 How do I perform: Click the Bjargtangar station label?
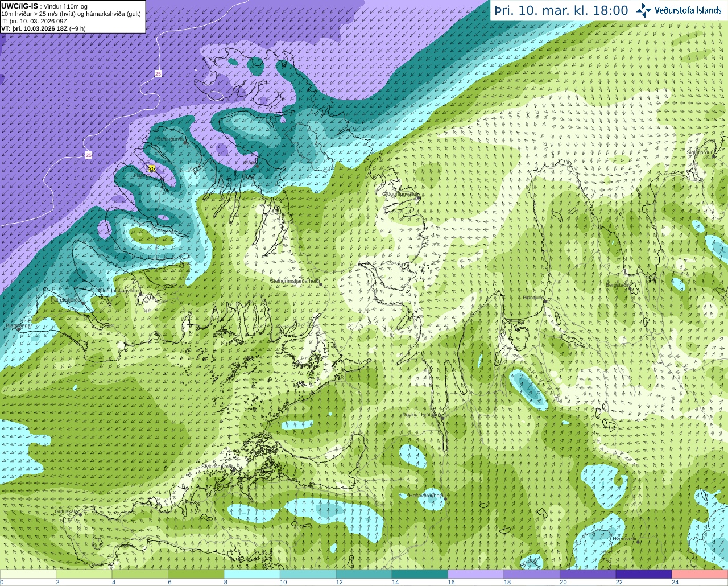point(19,325)
